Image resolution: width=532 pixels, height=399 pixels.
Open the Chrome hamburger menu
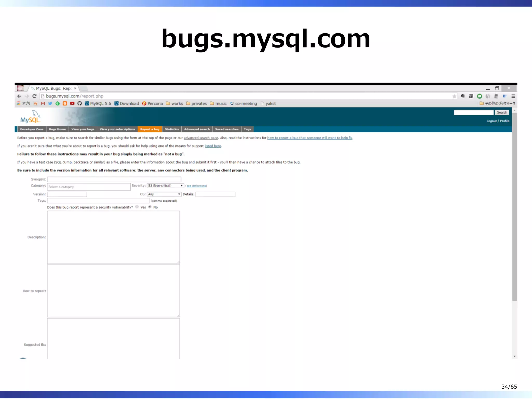click(x=513, y=96)
